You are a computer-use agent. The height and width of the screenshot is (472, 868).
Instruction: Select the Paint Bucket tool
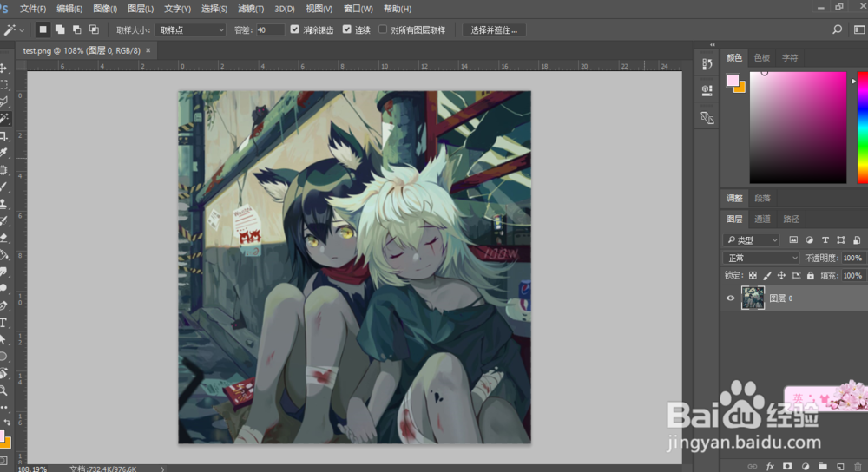[3, 255]
